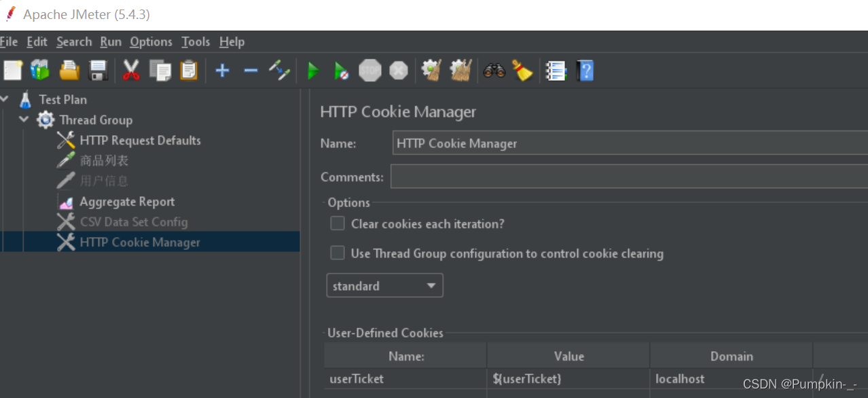Click the ${userTicket} value cell

click(x=568, y=379)
